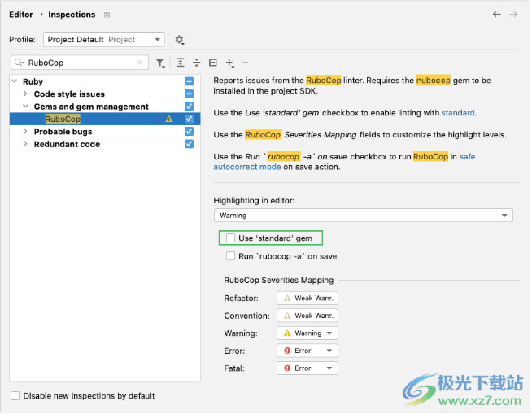Expand the Code style issues node
Image resolution: width=532 pixels, height=414 pixels.
tap(26, 94)
